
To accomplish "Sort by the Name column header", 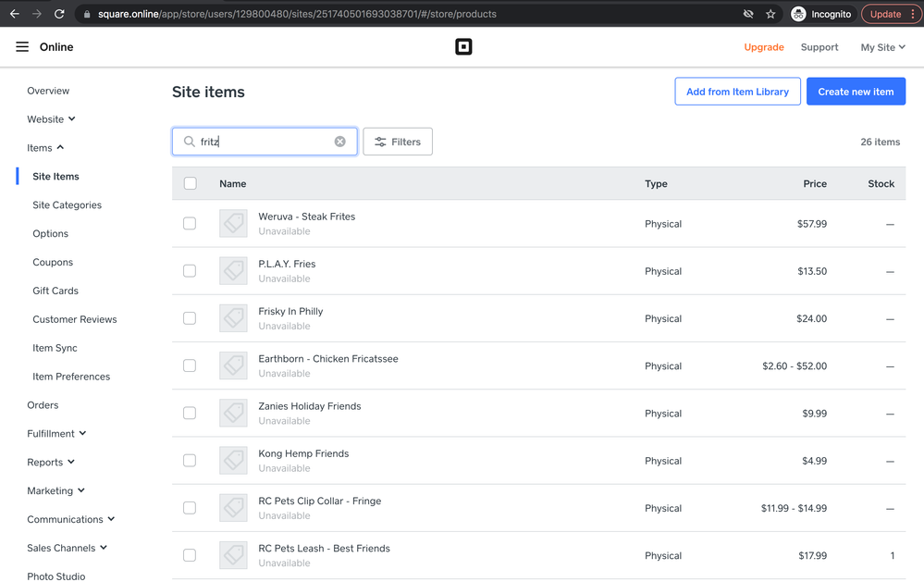I will point(233,184).
